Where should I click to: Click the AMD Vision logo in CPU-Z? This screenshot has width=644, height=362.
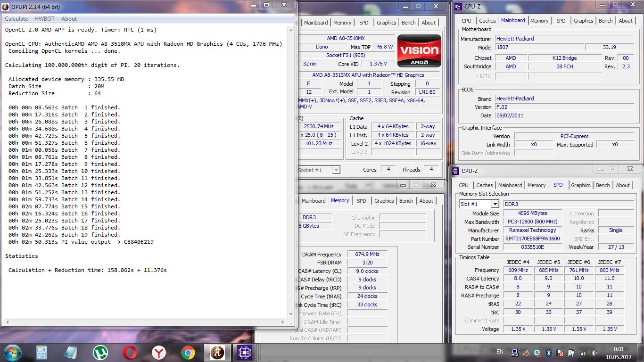tap(420, 51)
